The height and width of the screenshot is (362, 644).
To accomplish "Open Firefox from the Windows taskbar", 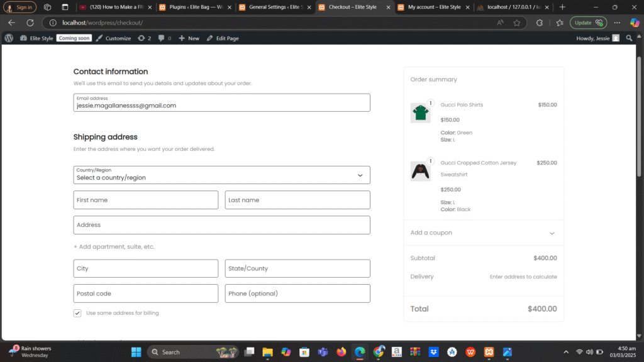I will 341,352.
